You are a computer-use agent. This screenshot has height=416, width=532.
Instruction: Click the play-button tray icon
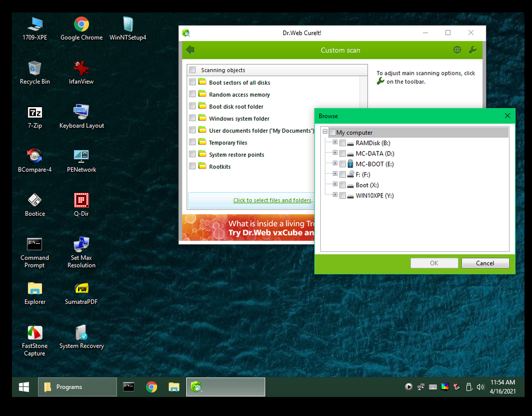[x=409, y=387]
